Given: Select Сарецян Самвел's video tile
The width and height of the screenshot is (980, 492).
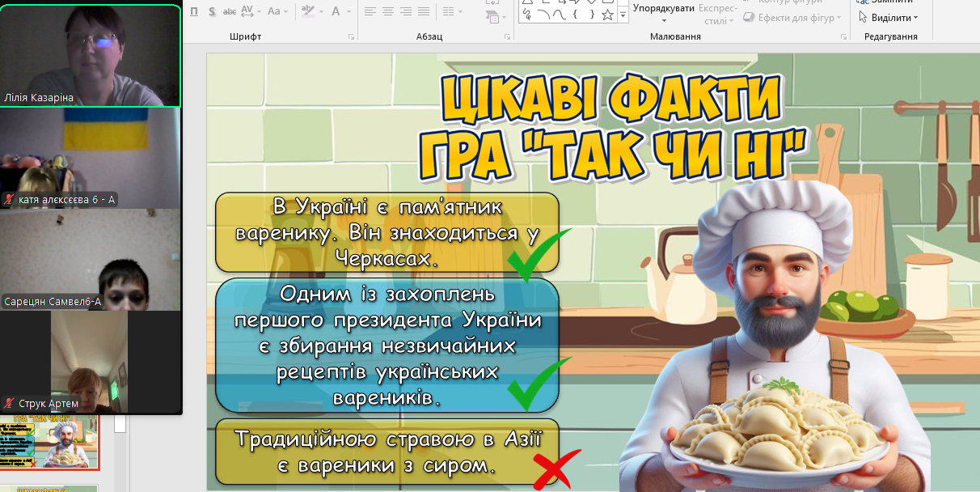Looking at the screenshot, I should pyautogui.click(x=91, y=260).
